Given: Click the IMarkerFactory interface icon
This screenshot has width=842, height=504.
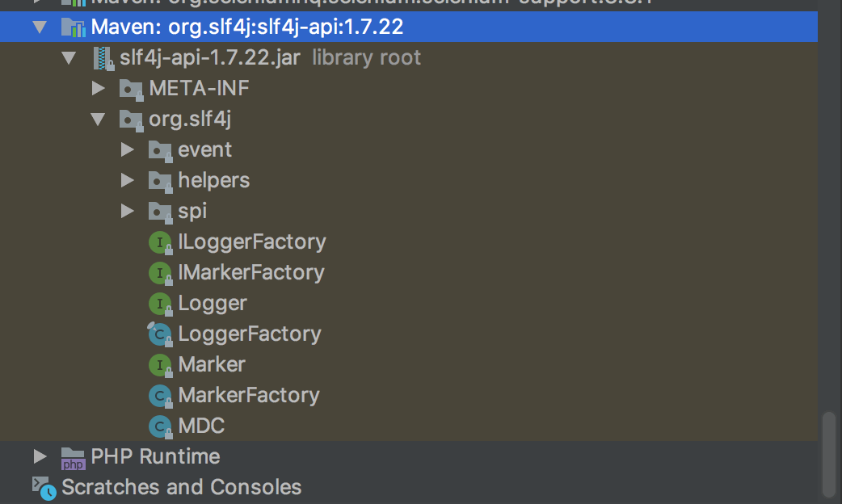Looking at the screenshot, I should pos(160,273).
